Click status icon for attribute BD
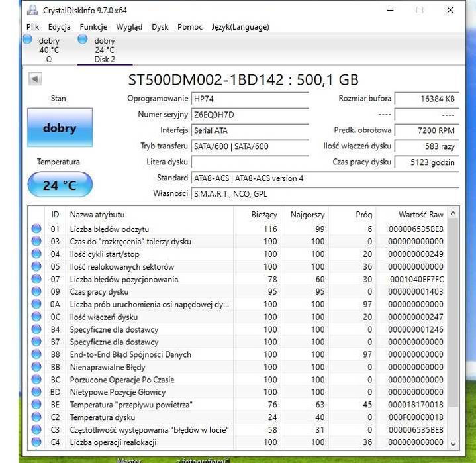This screenshot has height=463, width=476. (x=36, y=392)
